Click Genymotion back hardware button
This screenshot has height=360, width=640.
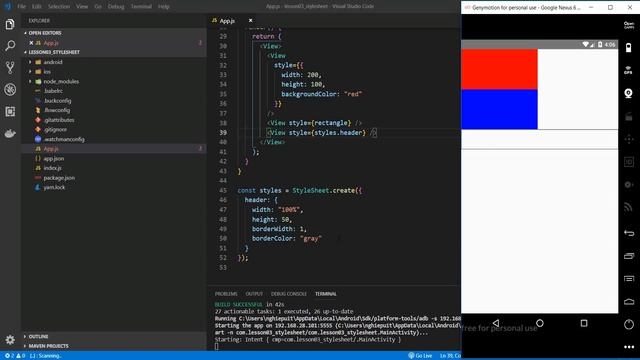coord(629,233)
